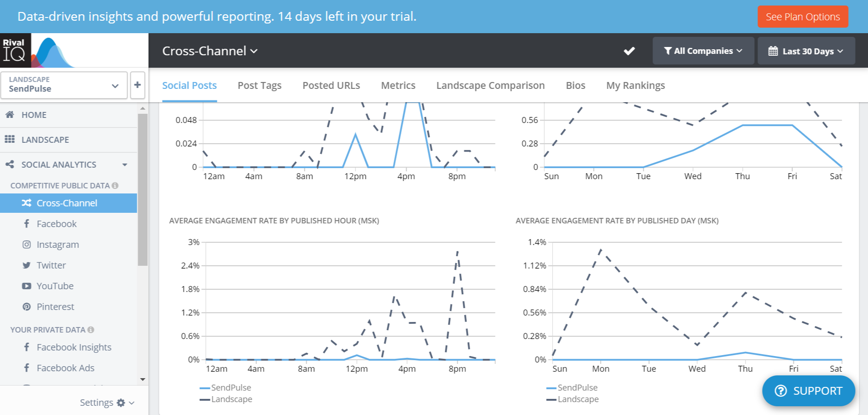Click the Facebook icon under Competitive Public Data

pyautogui.click(x=27, y=224)
